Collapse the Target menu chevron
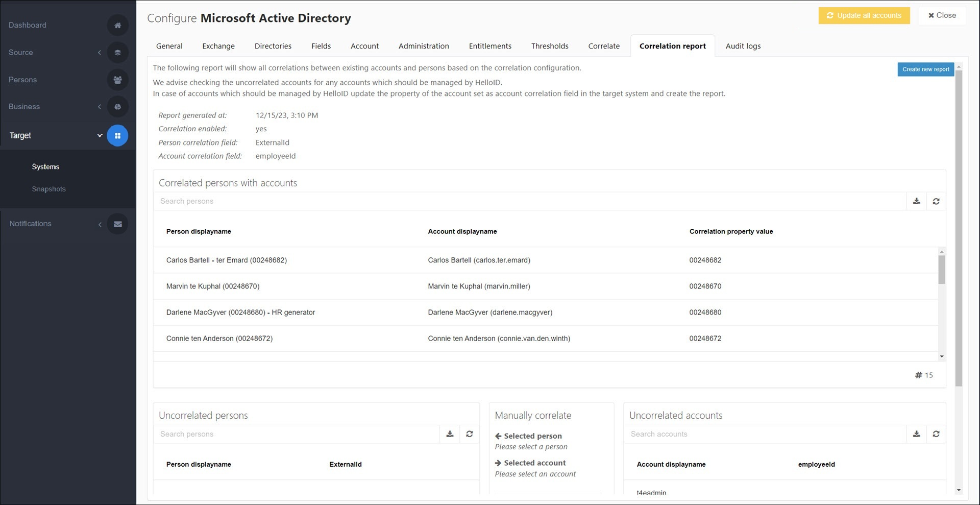The image size is (980, 505). (x=100, y=135)
